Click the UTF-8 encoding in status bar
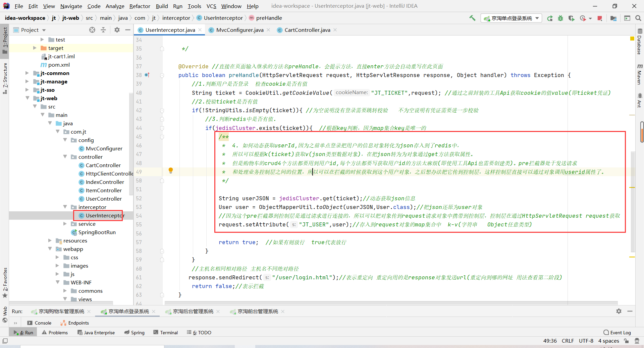Viewport: 644px width, 348px height. [x=586, y=341]
